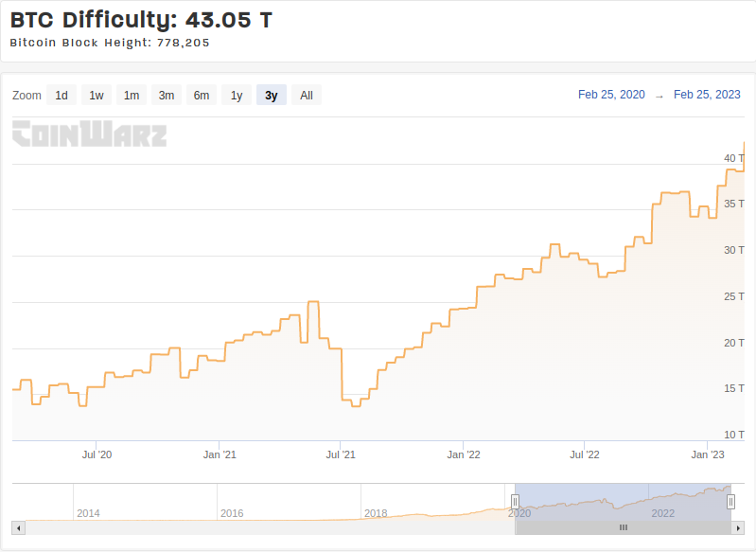756x552 pixels.
Task: Click the 20 T y-axis label
Action: pos(734,343)
